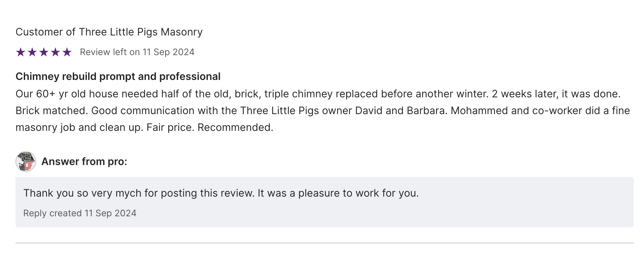Click the 'Customer of Three Little Pigs Masonry' heading

click(109, 32)
